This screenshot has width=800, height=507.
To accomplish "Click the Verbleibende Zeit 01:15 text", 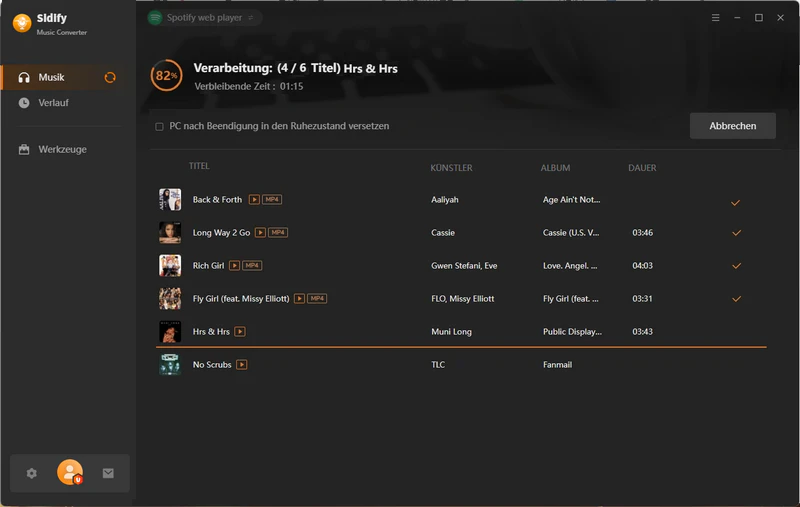I will [x=248, y=87].
